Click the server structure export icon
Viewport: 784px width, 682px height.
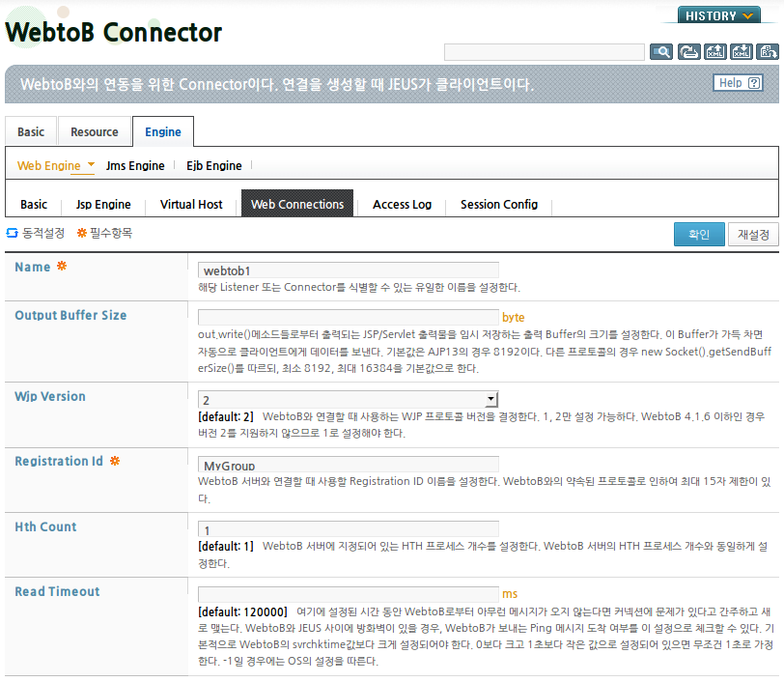pyautogui.click(x=767, y=51)
